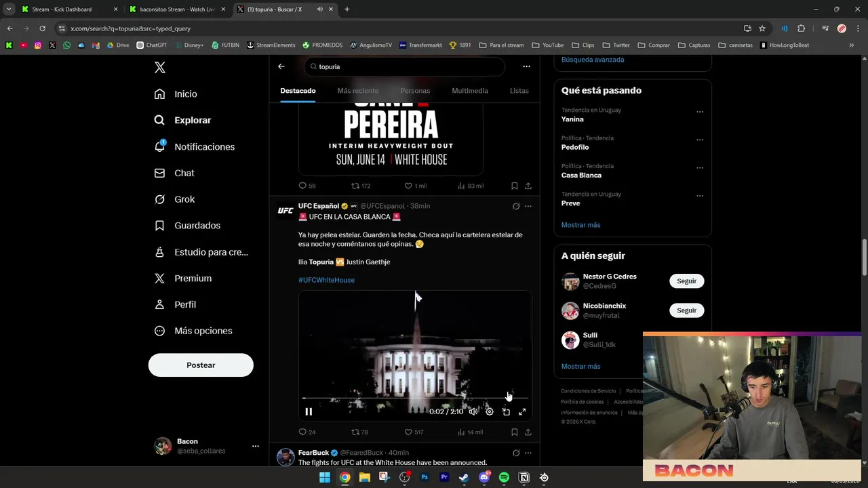Repost the post with 172 reposts
This screenshot has width=868, height=488.
tap(361, 186)
